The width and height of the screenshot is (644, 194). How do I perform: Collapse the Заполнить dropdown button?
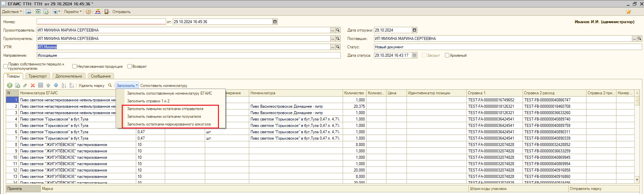coord(127,86)
